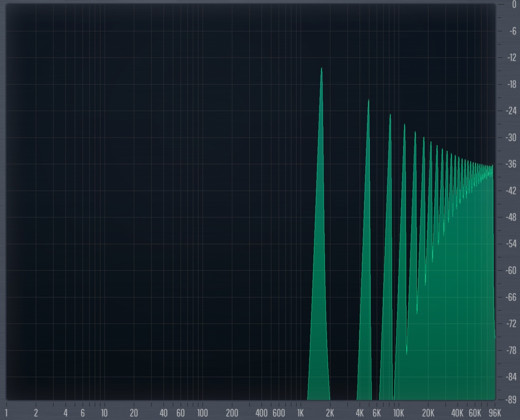Click the "10K" frequency axis label
This screenshot has width=520, height=420.
(399, 413)
